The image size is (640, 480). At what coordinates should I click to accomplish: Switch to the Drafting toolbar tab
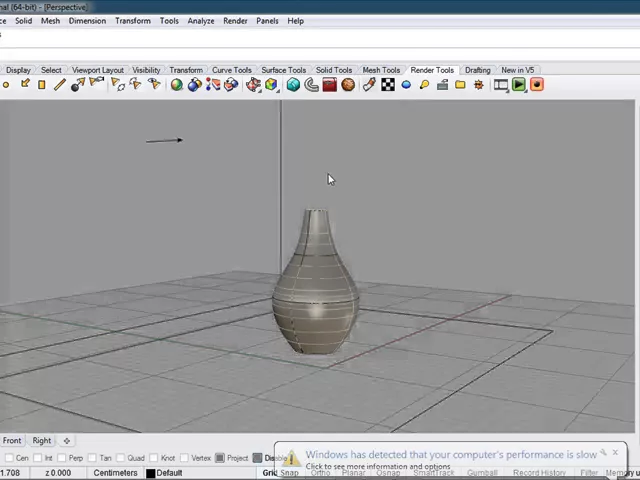point(478,70)
